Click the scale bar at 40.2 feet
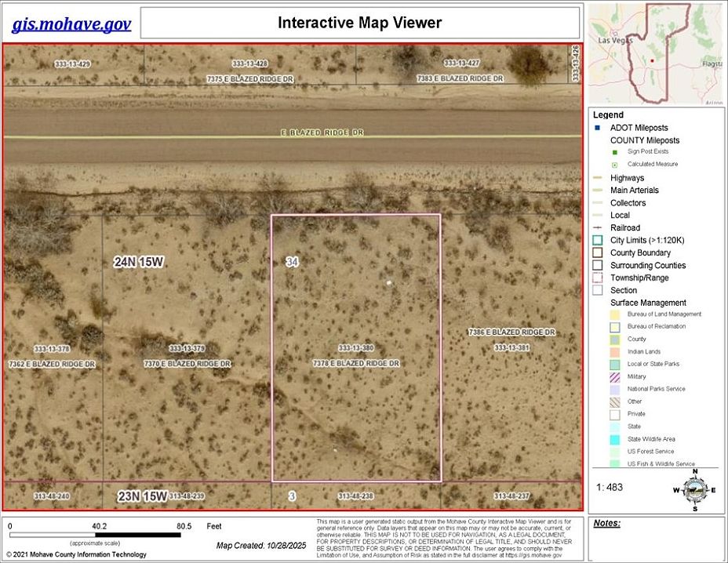 99,535
